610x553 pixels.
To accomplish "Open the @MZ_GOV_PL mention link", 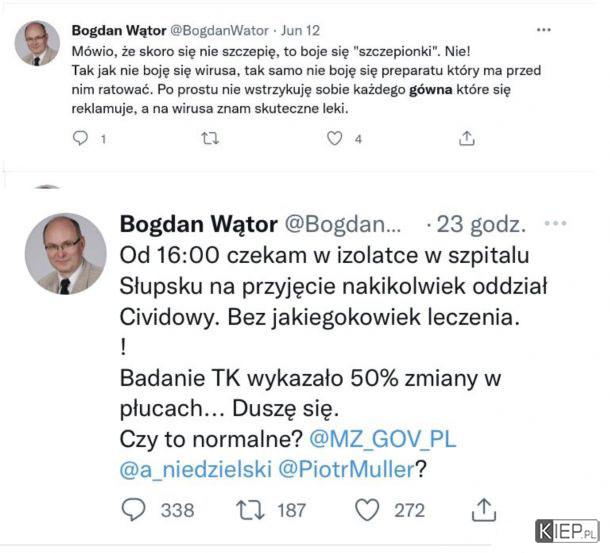I will (x=383, y=439).
